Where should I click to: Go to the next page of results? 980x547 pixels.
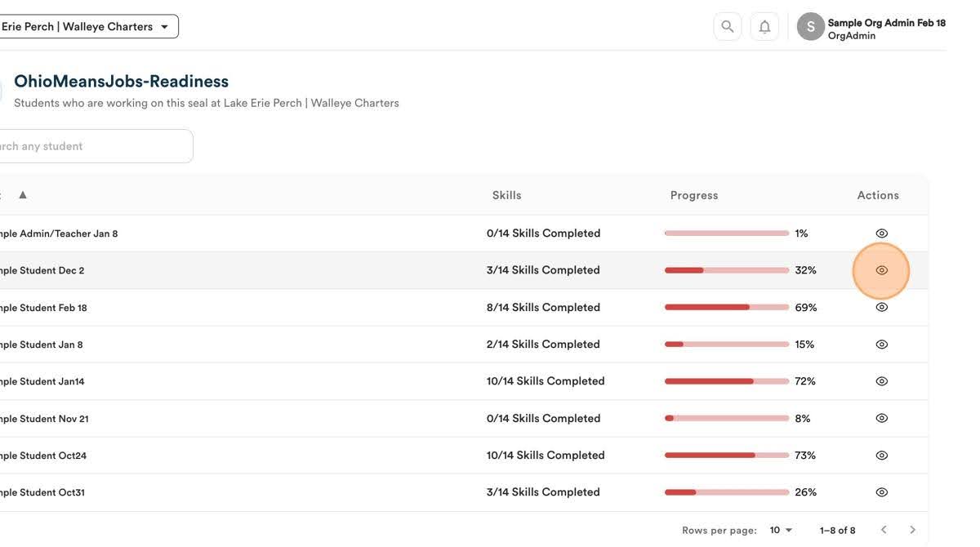913,530
